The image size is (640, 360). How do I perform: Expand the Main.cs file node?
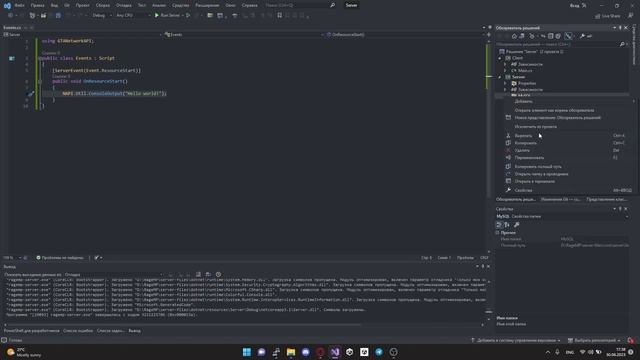coord(505,71)
